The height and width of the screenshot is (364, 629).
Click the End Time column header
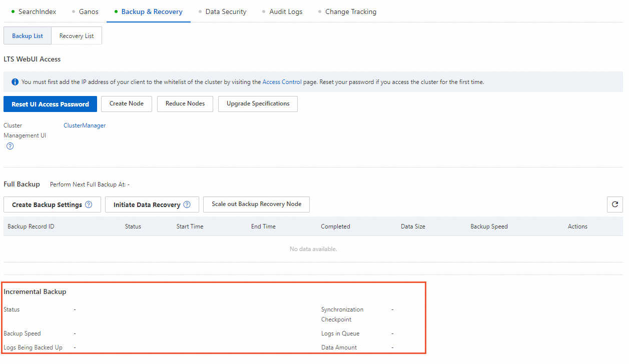click(263, 226)
